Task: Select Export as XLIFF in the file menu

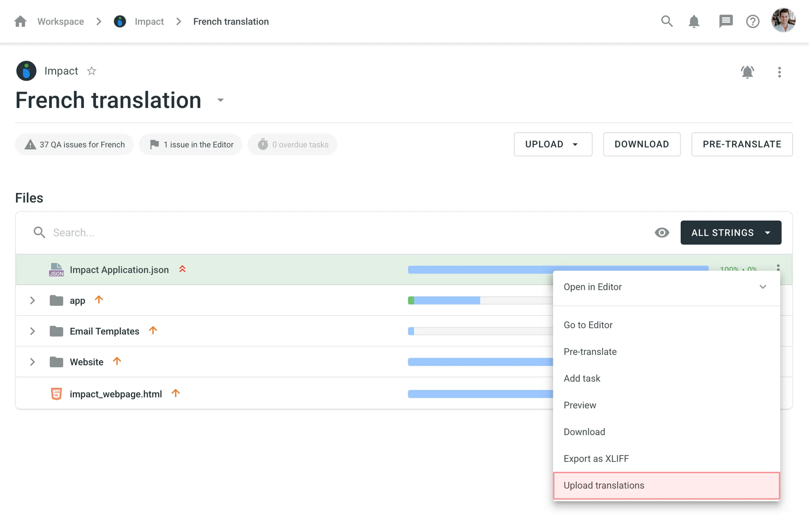Action: click(x=596, y=458)
